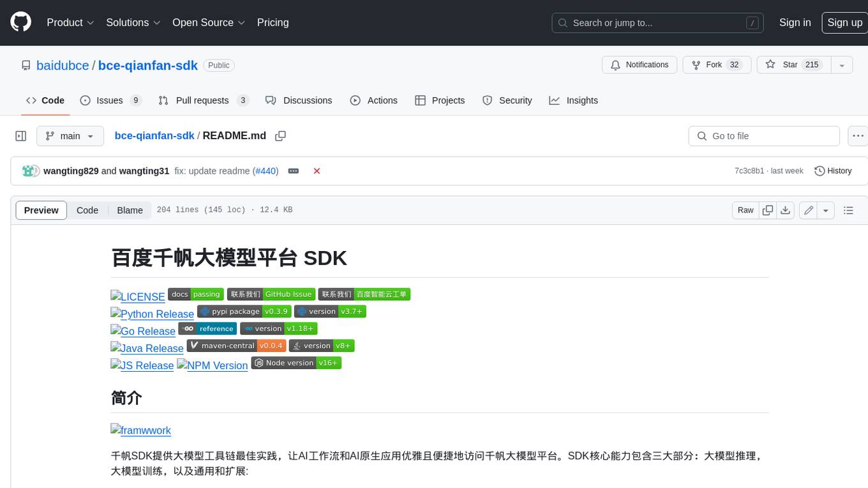Screen dimensions: 868x488
Task: Click the Go version v1.18+ badge
Action: tap(279, 328)
